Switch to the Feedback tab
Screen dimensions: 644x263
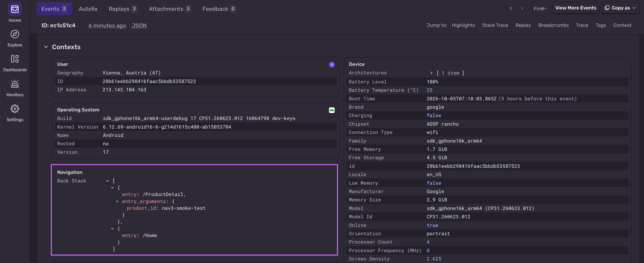[219, 9]
